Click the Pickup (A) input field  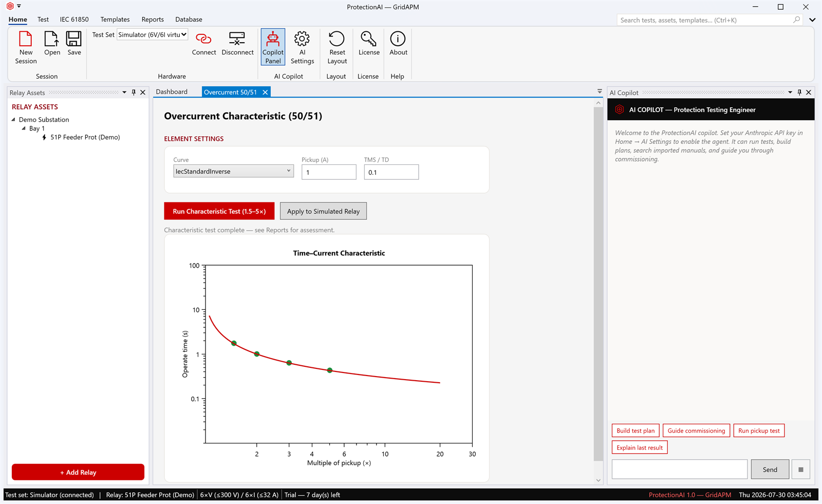(329, 172)
